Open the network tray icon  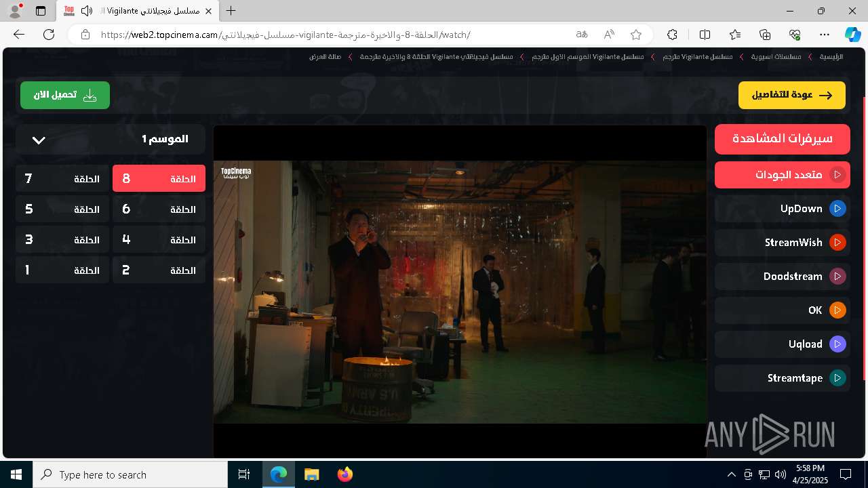pyautogui.click(x=764, y=474)
